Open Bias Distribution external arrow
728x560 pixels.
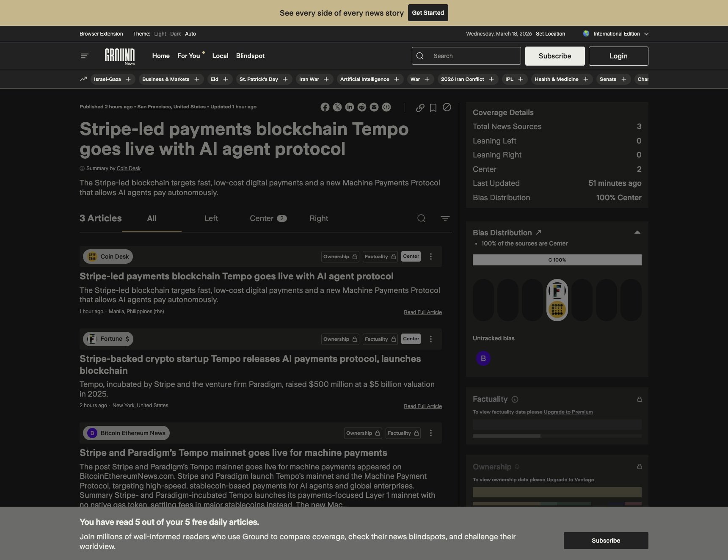tap(539, 232)
